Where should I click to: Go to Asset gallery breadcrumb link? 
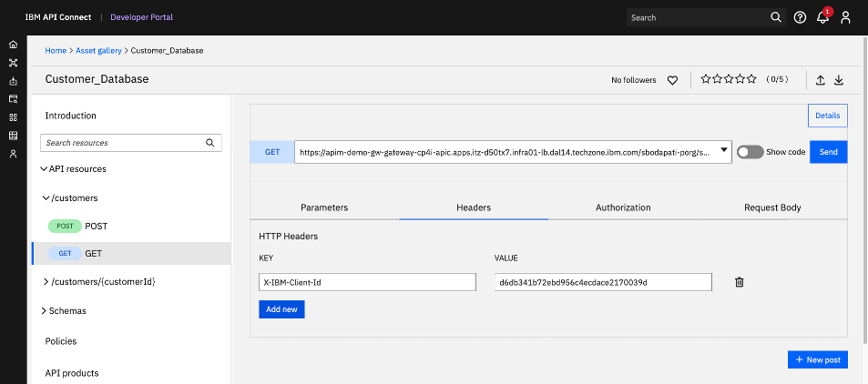[98, 50]
